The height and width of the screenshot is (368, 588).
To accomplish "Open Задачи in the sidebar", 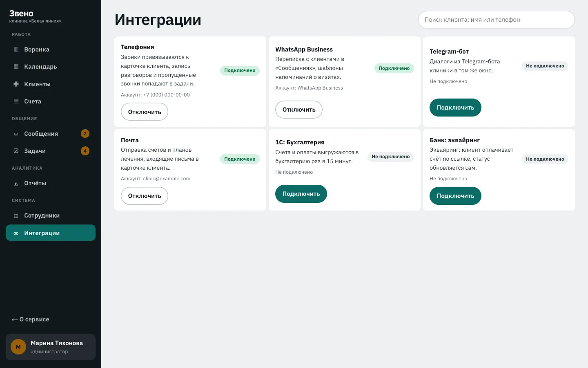I will click(x=51, y=151).
